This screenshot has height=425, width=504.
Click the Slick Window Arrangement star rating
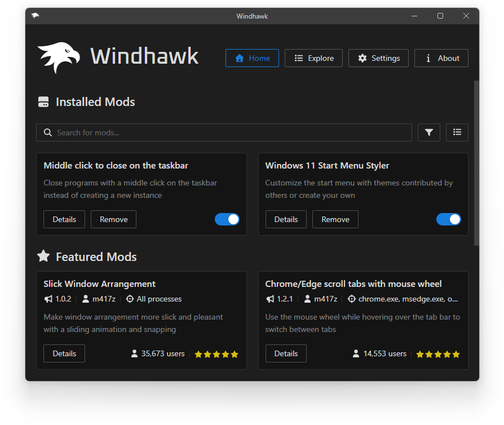pyautogui.click(x=216, y=355)
